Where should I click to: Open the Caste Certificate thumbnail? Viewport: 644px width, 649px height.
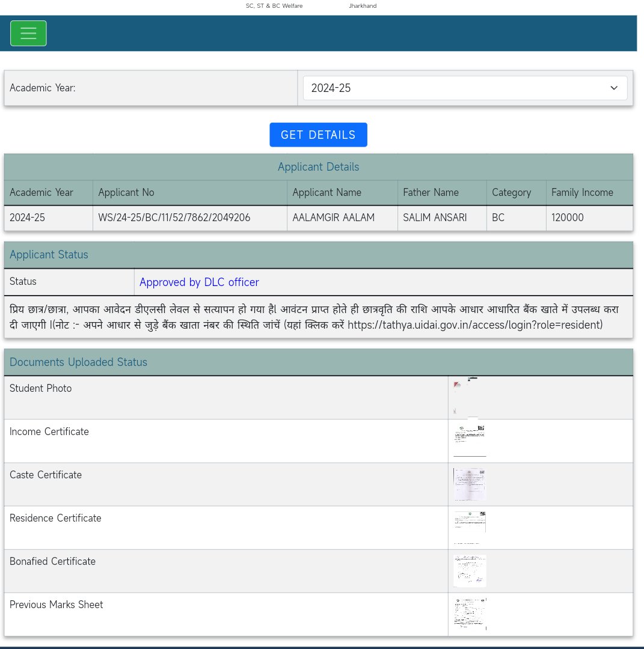470,484
